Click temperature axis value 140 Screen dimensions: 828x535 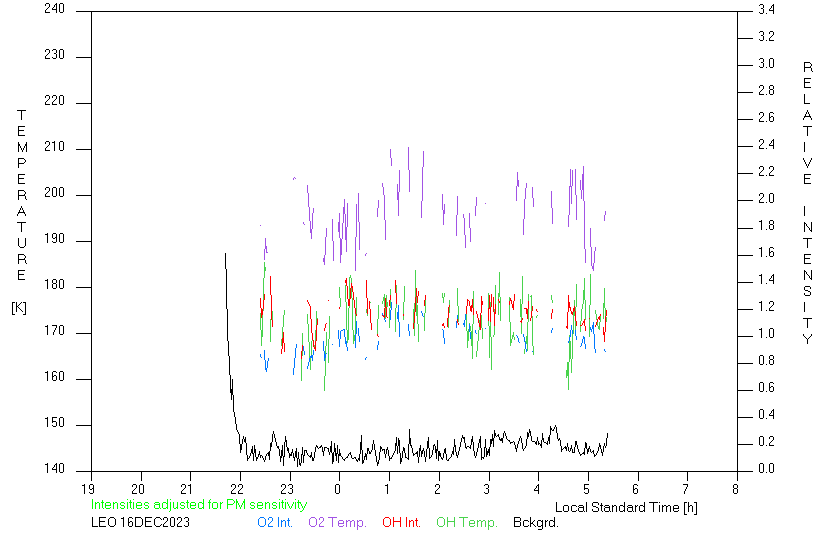(x=54, y=468)
